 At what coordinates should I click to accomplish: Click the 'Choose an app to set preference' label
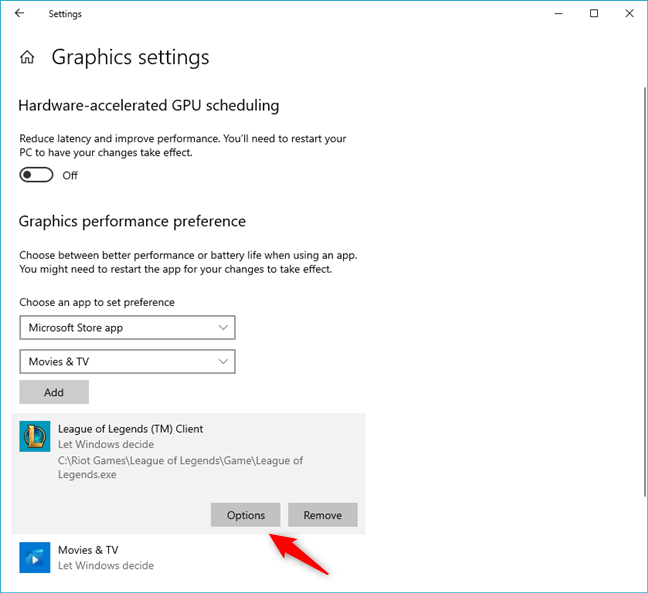97,302
